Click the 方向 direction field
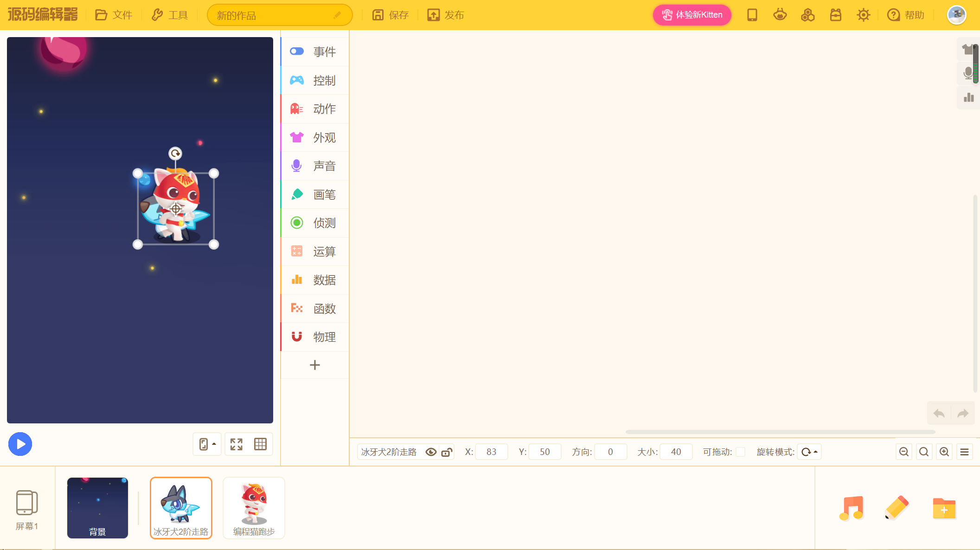980x550 pixels. click(610, 452)
